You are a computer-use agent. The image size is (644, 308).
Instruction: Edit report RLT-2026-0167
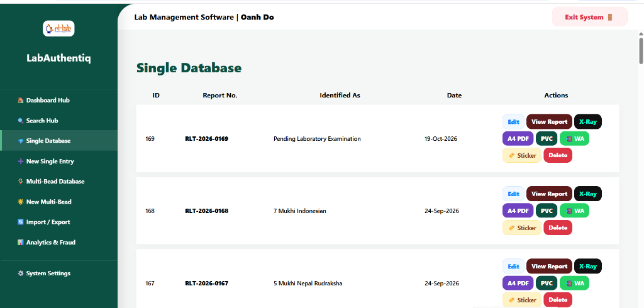pyautogui.click(x=513, y=266)
